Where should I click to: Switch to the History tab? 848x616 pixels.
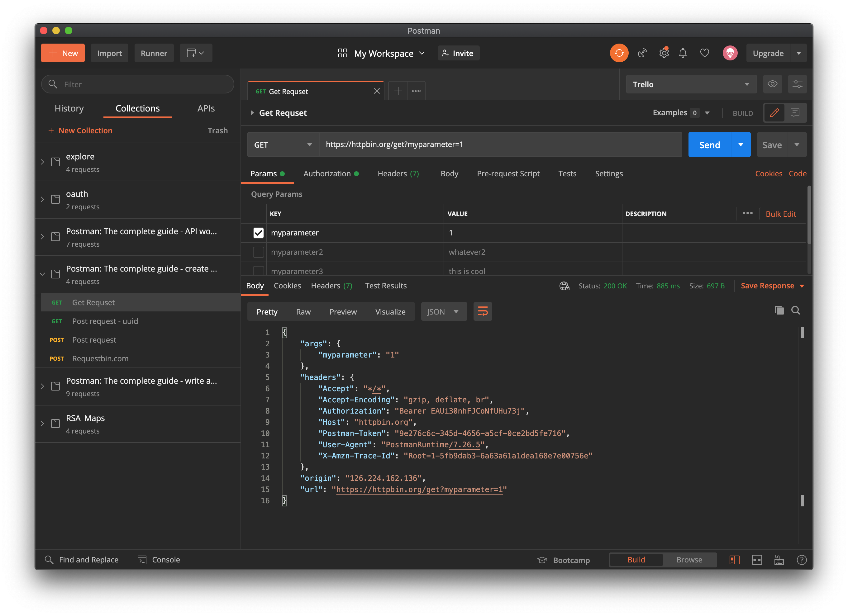click(69, 108)
